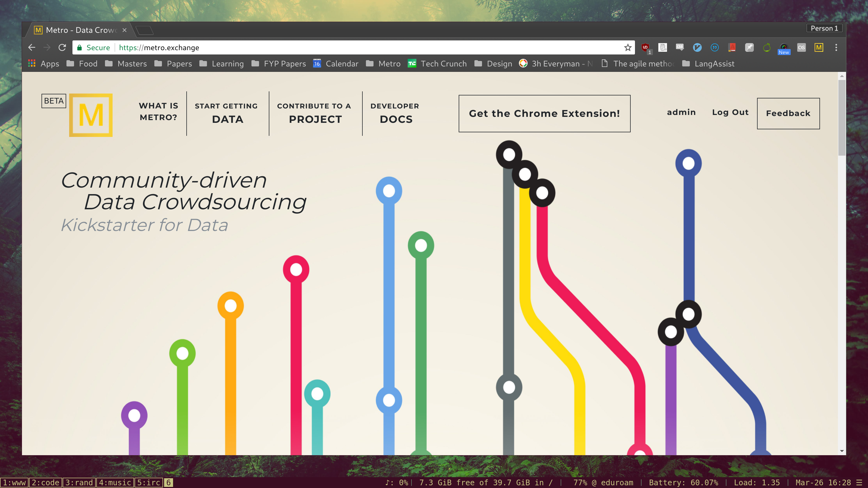Click the scrollbar down arrow
Viewport: 868px width, 488px height.
click(x=842, y=451)
